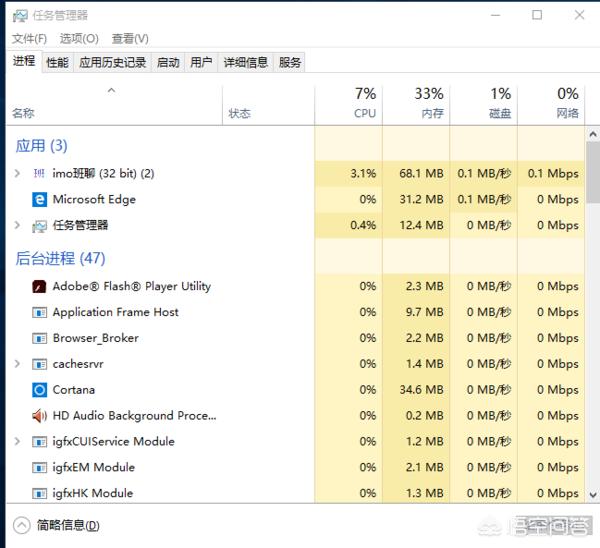Sort by the 0% 网络 column header
Image resolution: width=600 pixels, height=548 pixels.
coord(551,105)
